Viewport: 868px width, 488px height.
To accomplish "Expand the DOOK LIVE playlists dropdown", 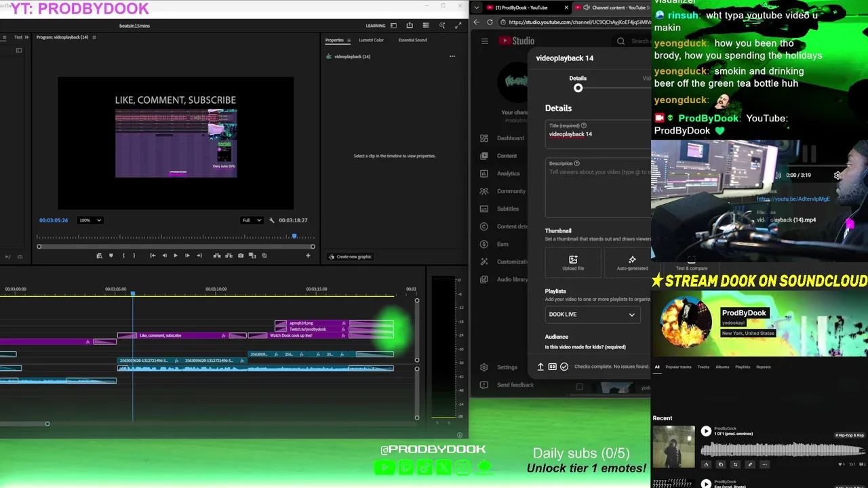I will [593, 314].
